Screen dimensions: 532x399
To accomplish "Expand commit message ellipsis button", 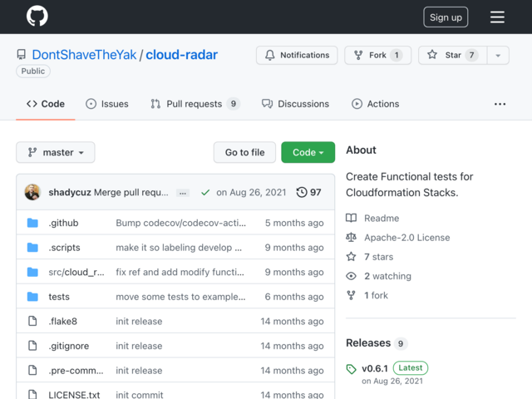I will tap(183, 193).
